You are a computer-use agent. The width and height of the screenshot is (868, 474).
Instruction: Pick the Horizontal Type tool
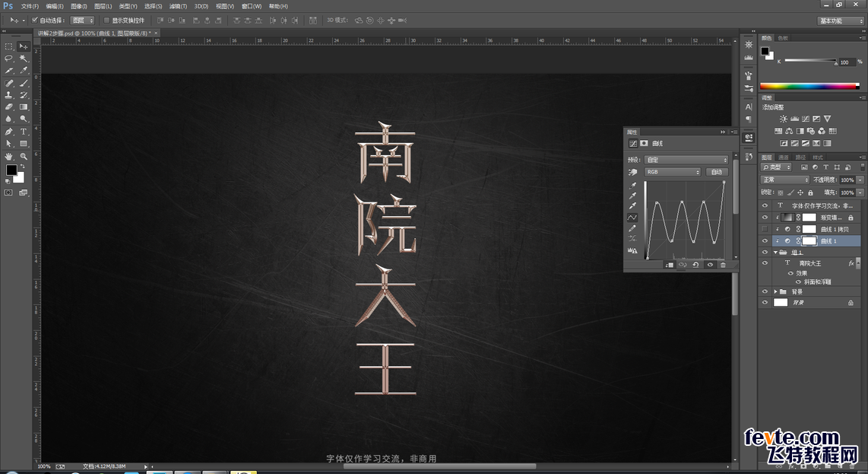[x=24, y=132]
